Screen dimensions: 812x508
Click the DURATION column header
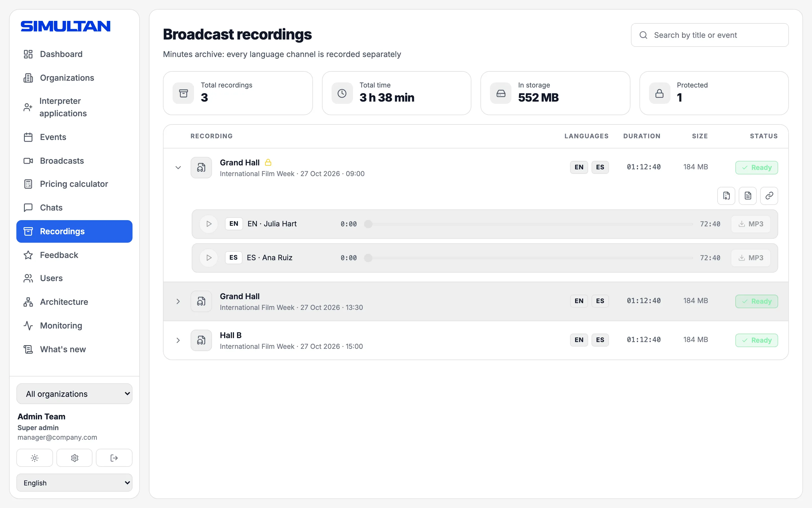click(642, 136)
